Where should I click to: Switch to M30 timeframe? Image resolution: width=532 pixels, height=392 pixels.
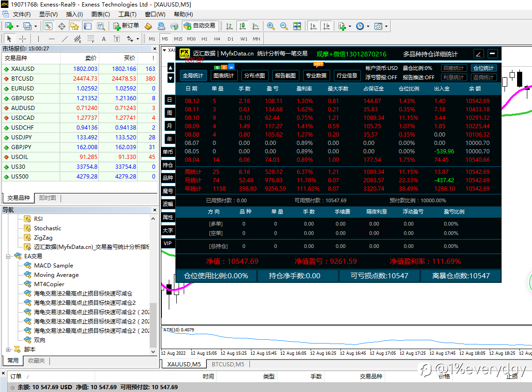click(191, 39)
